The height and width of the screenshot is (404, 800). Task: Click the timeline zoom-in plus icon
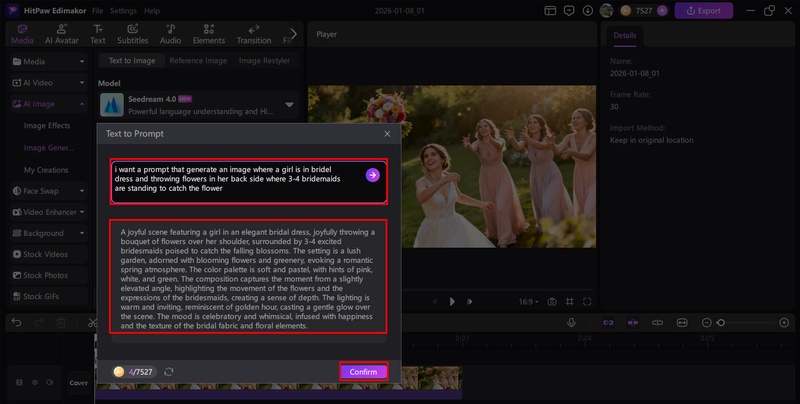click(x=783, y=322)
